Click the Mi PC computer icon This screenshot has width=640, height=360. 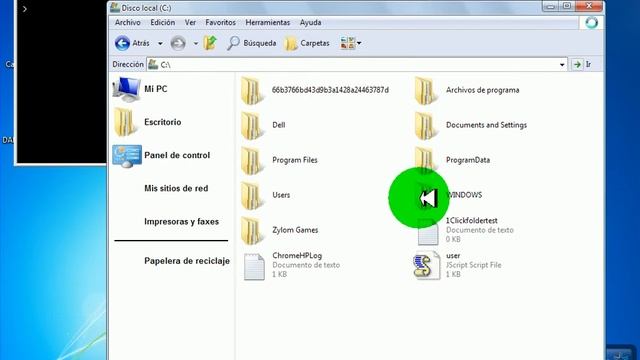click(x=127, y=89)
